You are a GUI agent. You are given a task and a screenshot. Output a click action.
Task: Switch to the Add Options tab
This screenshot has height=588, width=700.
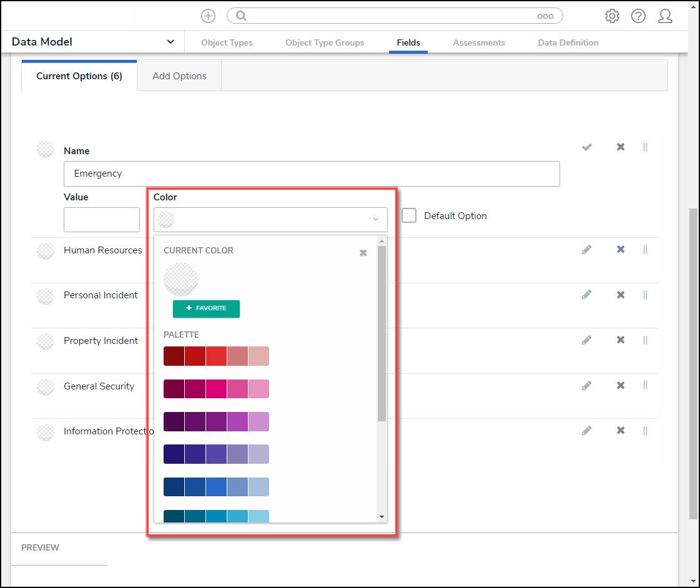(x=179, y=76)
